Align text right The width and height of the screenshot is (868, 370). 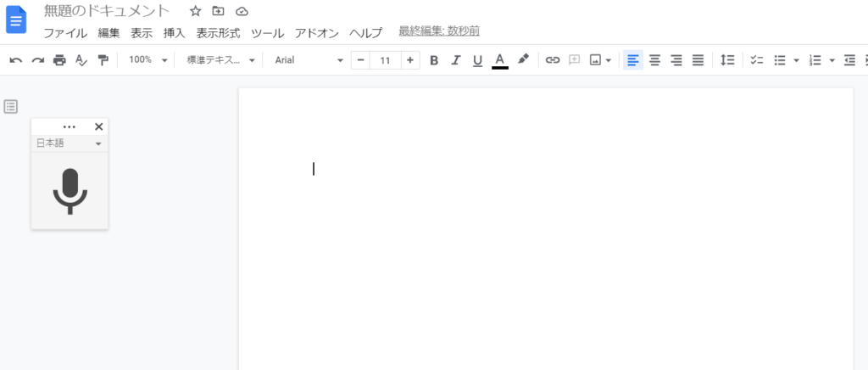pos(676,60)
